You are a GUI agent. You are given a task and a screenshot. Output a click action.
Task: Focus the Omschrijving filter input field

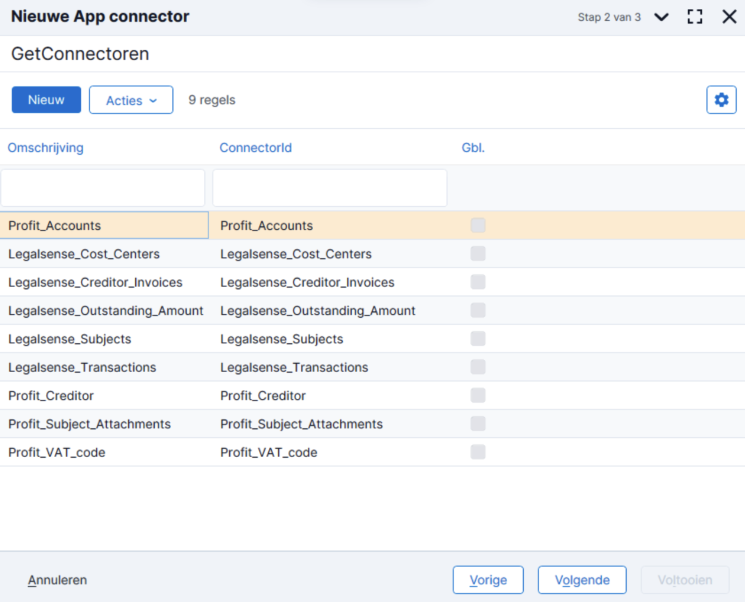tap(103, 188)
